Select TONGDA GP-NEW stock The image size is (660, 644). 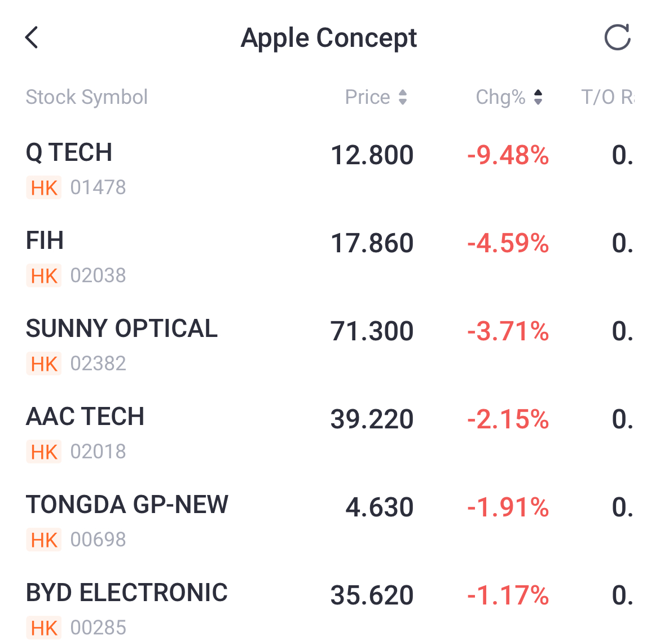click(x=127, y=505)
